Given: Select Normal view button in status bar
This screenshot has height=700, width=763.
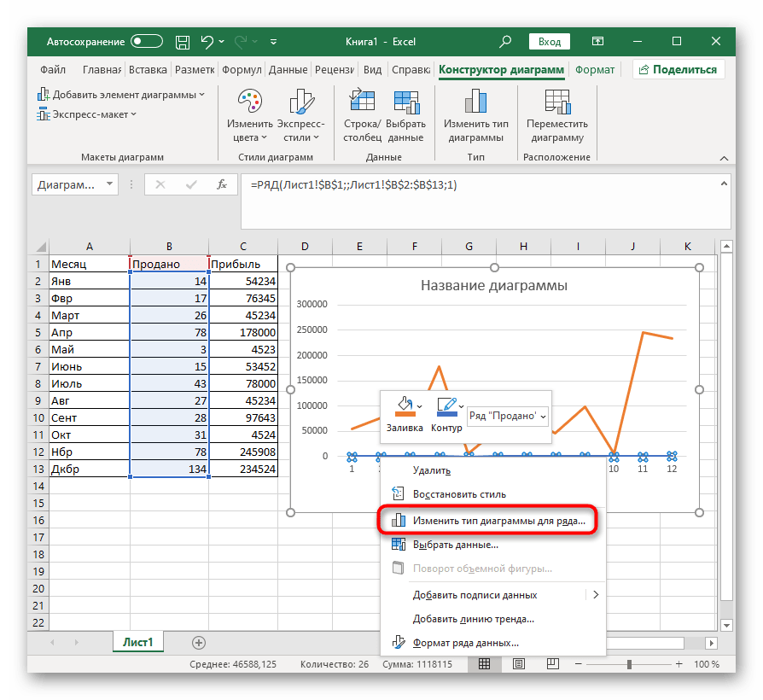Looking at the screenshot, I should [484, 664].
